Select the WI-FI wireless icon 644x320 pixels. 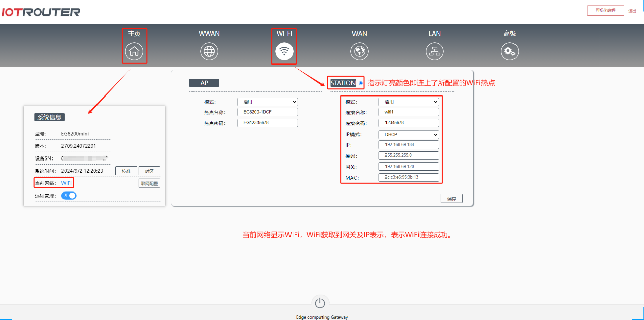284,51
